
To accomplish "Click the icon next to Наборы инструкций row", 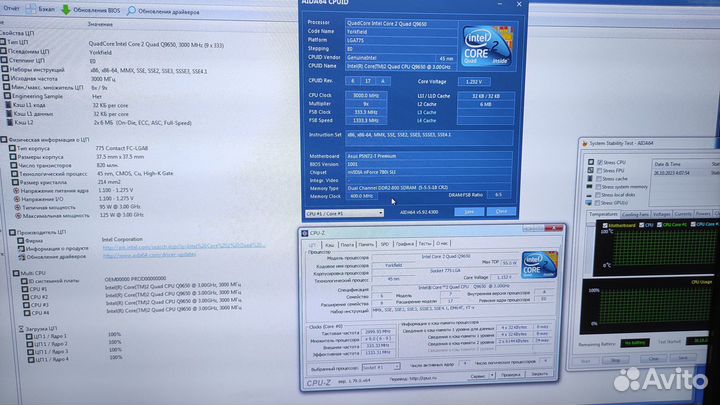I will 6,69.
